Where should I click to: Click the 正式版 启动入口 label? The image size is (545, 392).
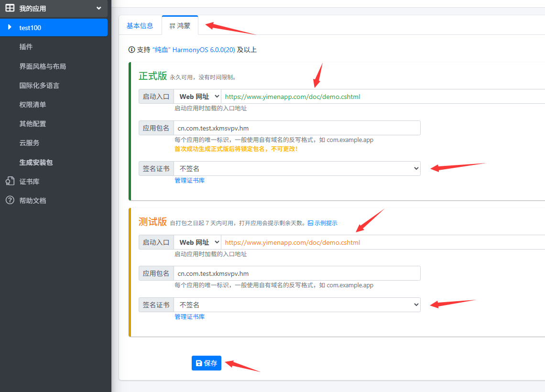click(156, 97)
